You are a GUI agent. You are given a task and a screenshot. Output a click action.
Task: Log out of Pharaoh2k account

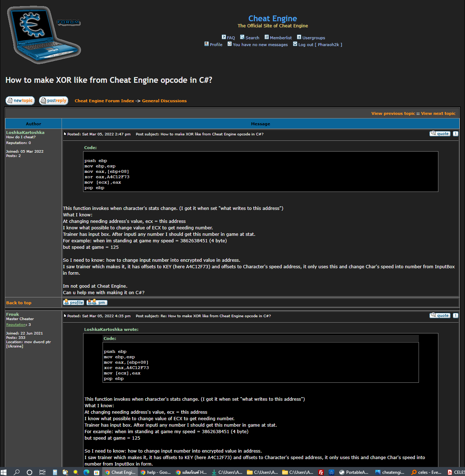(x=320, y=45)
